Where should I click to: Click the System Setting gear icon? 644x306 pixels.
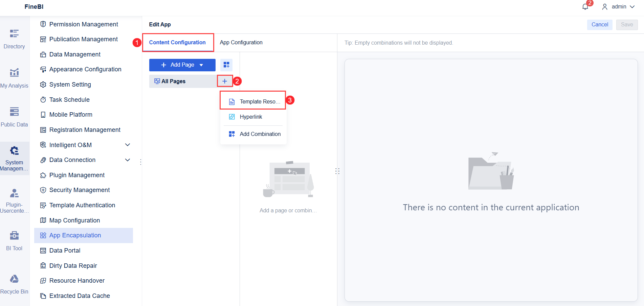[43, 85]
